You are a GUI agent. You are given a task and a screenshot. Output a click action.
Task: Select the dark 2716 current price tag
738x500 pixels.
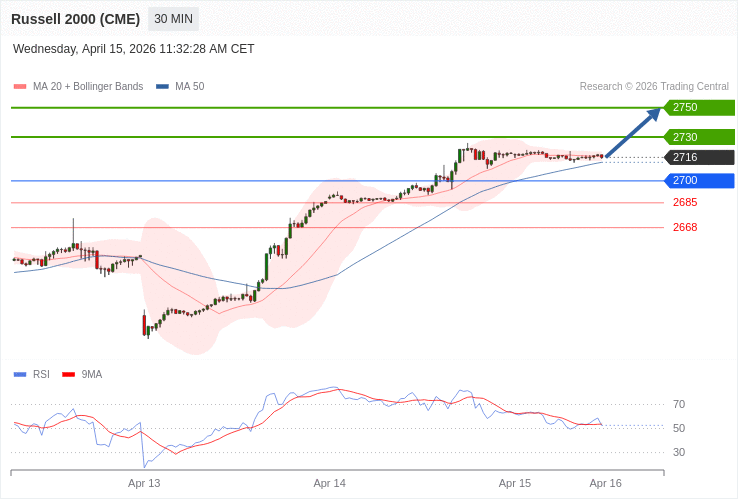coord(699,157)
